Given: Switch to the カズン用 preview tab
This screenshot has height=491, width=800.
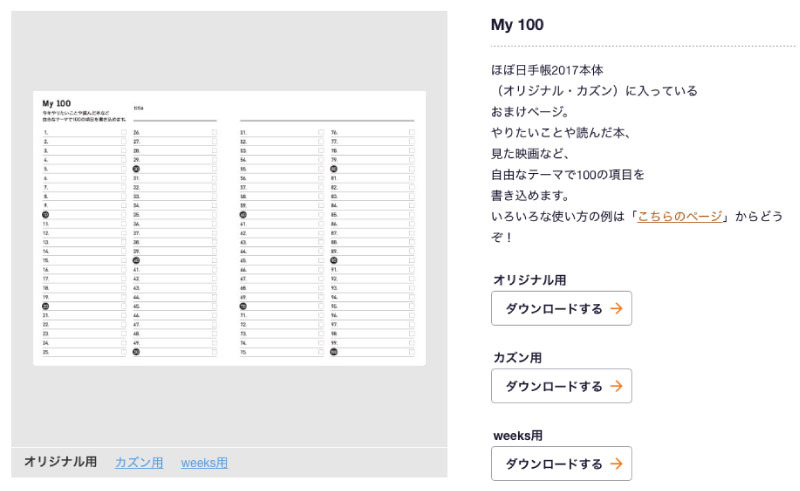Looking at the screenshot, I should [x=138, y=462].
